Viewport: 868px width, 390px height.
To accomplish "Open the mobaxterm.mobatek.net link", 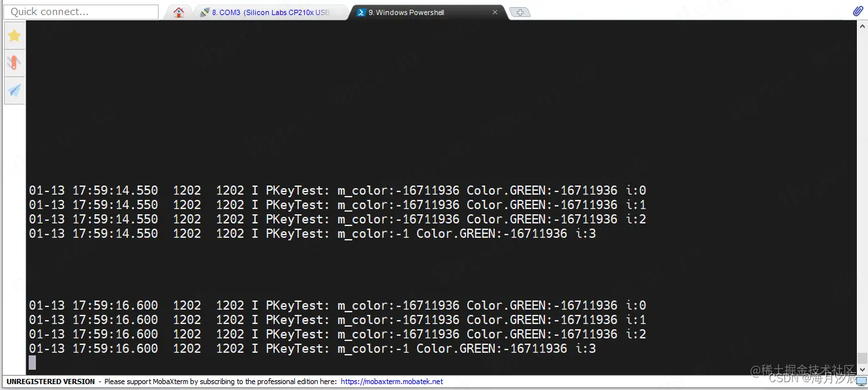I will (x=392, y=382).
